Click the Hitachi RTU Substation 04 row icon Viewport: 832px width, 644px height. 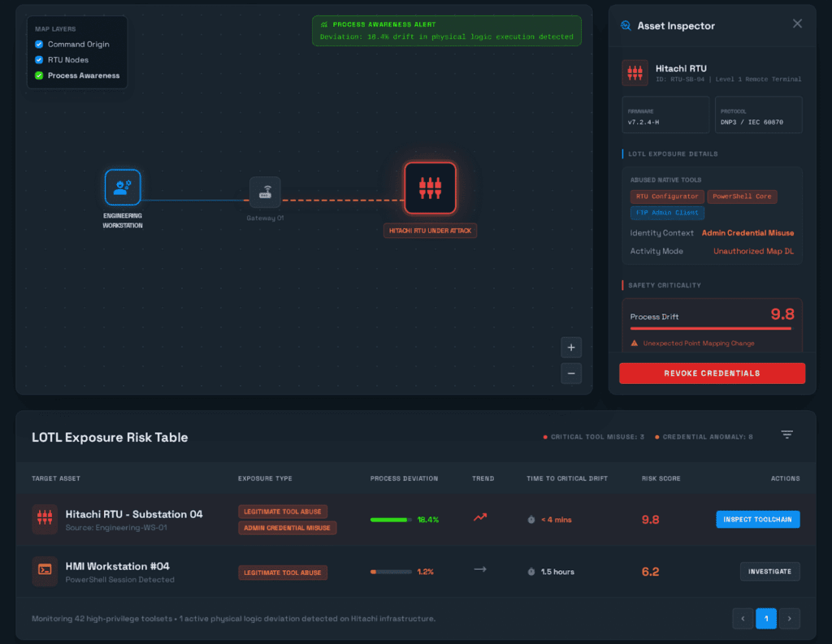45,519
